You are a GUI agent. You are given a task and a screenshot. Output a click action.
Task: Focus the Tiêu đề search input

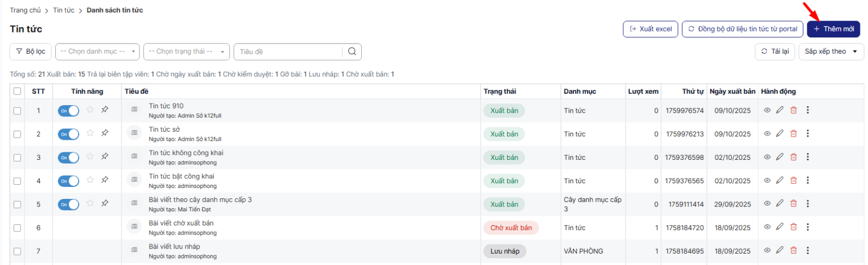[x=289, y=51]
